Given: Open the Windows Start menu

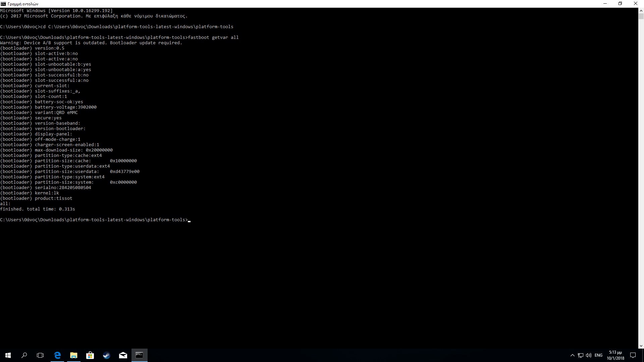Looking at the screenshot, I should click(x=8, y=355).
